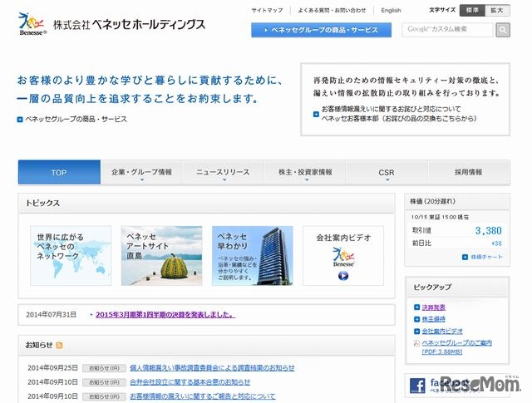This screenshot has width=532, height=403.
Task: Play the 会社案内ビデオ play button
Action: pos(343,276)
